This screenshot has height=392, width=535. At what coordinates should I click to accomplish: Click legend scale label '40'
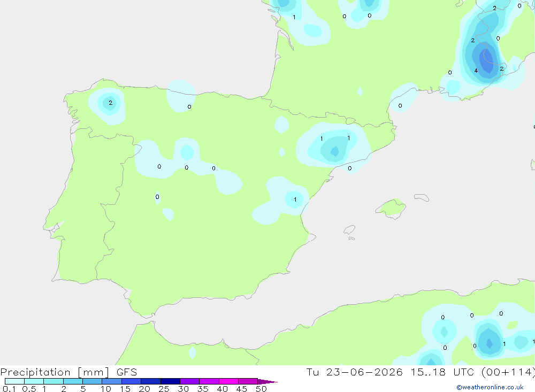223,389
